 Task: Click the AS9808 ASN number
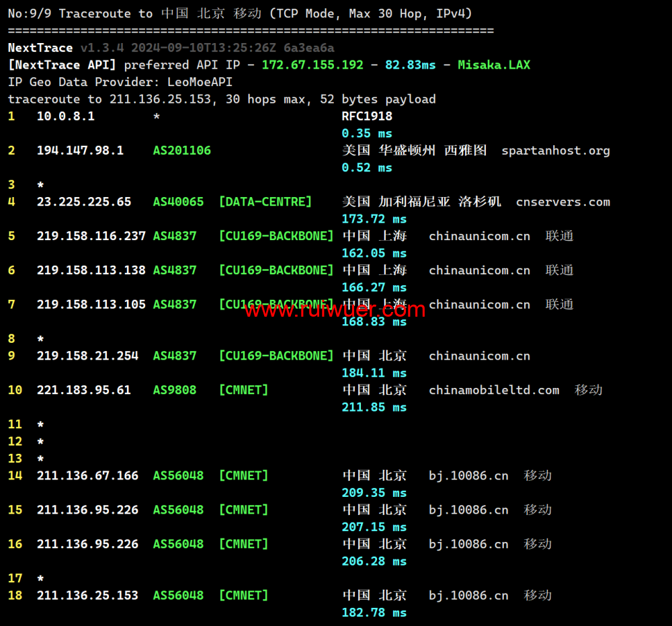(x=175, y=390)
